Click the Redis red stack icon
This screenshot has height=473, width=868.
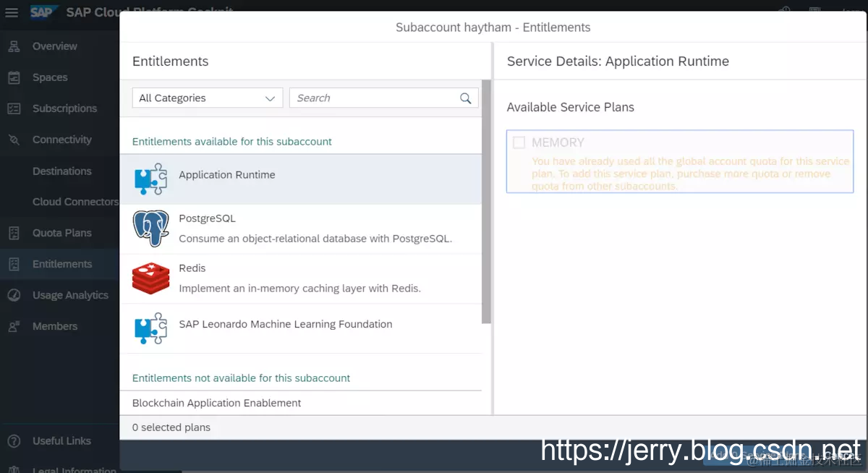[x=151, y=278]
